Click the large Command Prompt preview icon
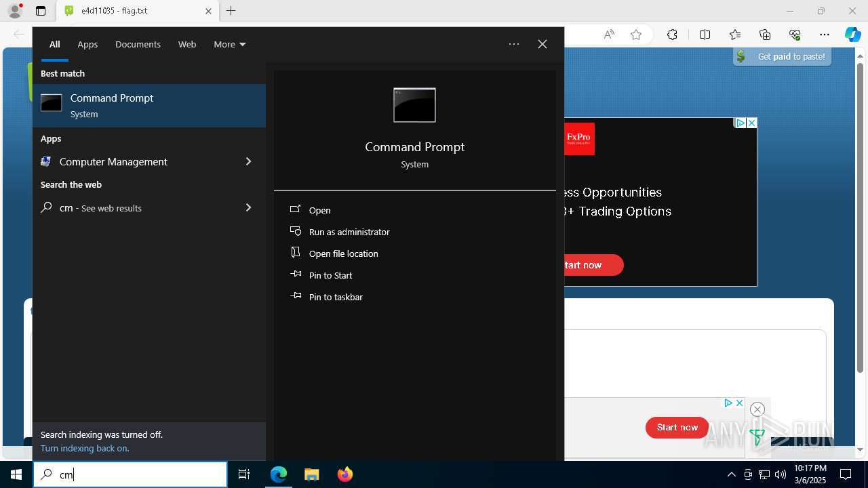Image resolution: width=868 pixels, height=488 pixels. tap(414, 105)
